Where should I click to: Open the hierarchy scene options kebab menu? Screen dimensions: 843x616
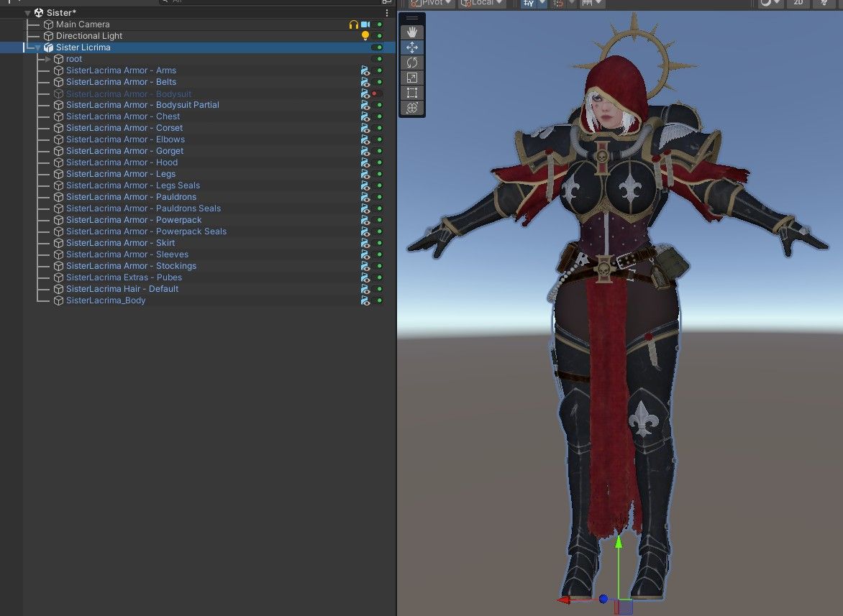387,13
